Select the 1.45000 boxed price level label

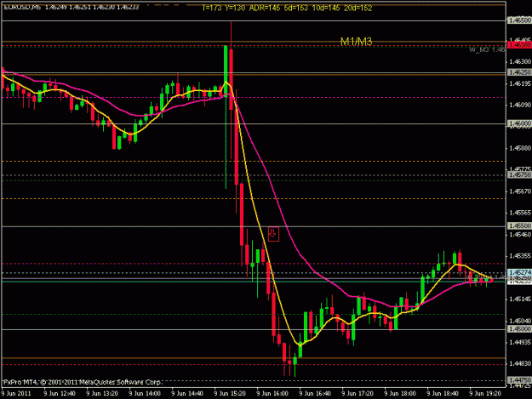(x=519, y=329)
